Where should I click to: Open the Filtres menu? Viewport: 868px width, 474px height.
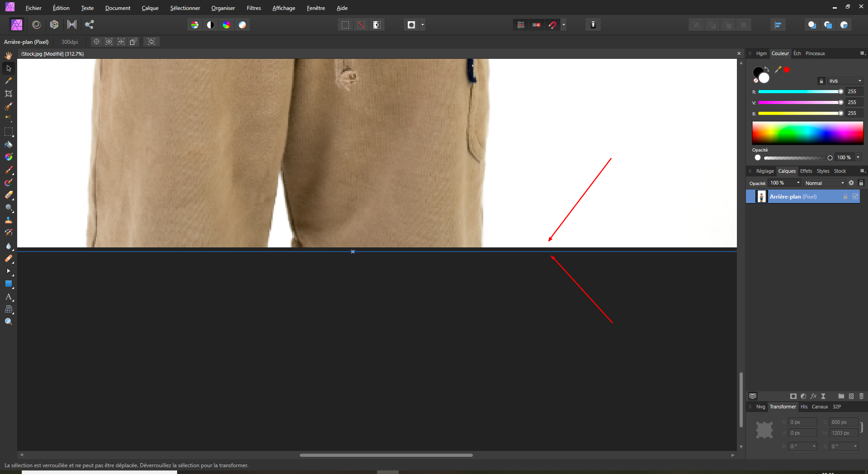point(254,8)
